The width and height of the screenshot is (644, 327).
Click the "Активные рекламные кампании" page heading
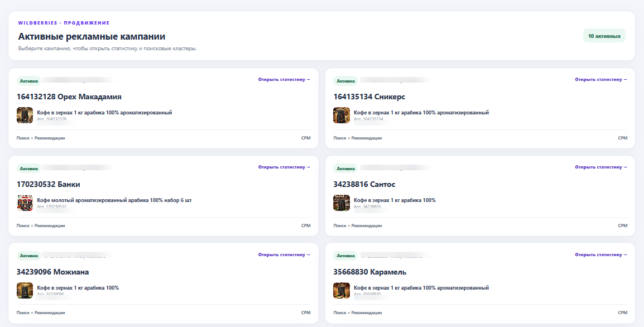click(x=92, y=37)
